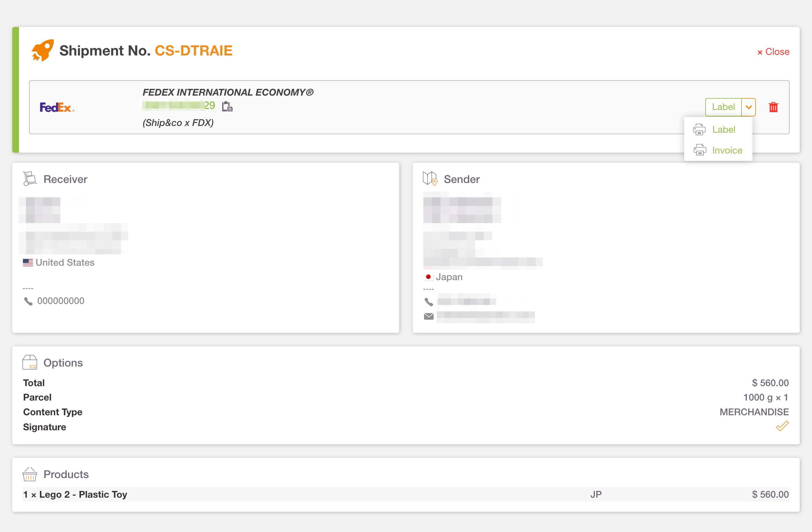The width and height of the screenshot is (812, 532).
Task: Toggle the Signature checkmark option
Action: [782, 426]
